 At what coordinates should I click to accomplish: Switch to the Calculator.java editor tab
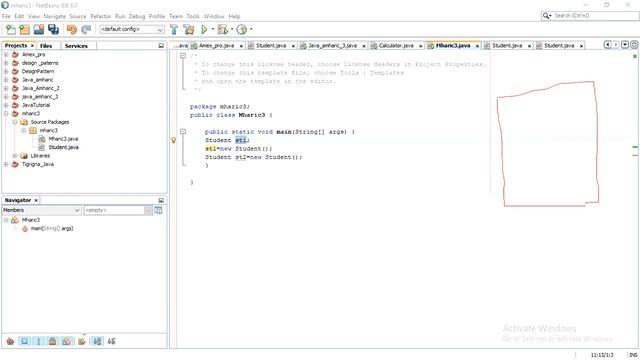pos(396,46)
